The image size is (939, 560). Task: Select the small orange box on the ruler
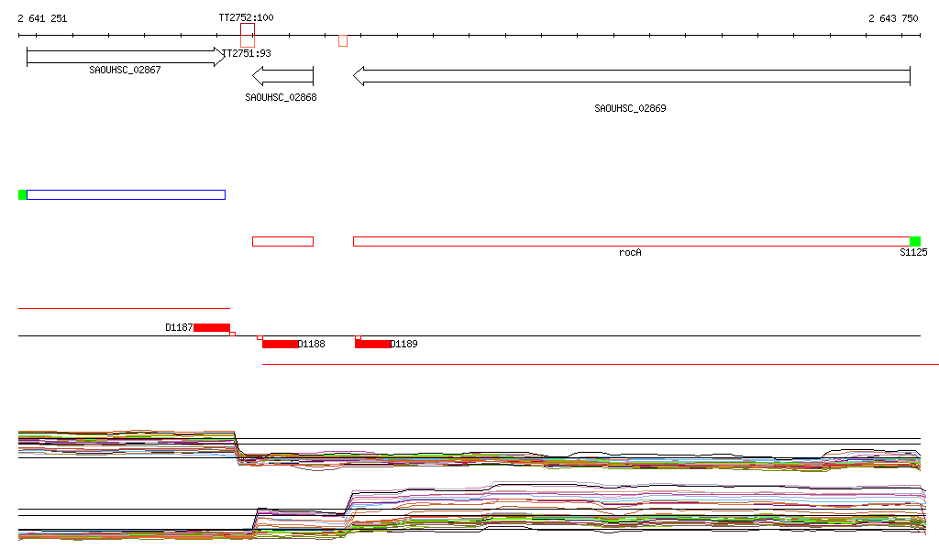[342, 40]
